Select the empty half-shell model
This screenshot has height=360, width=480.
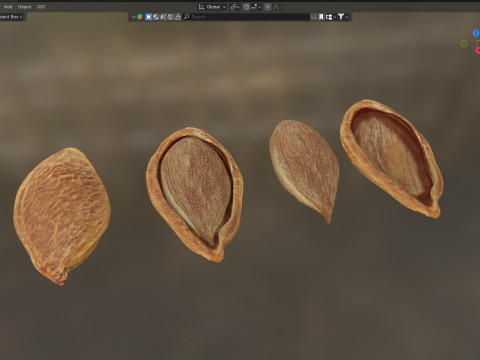tap(392, 158)
